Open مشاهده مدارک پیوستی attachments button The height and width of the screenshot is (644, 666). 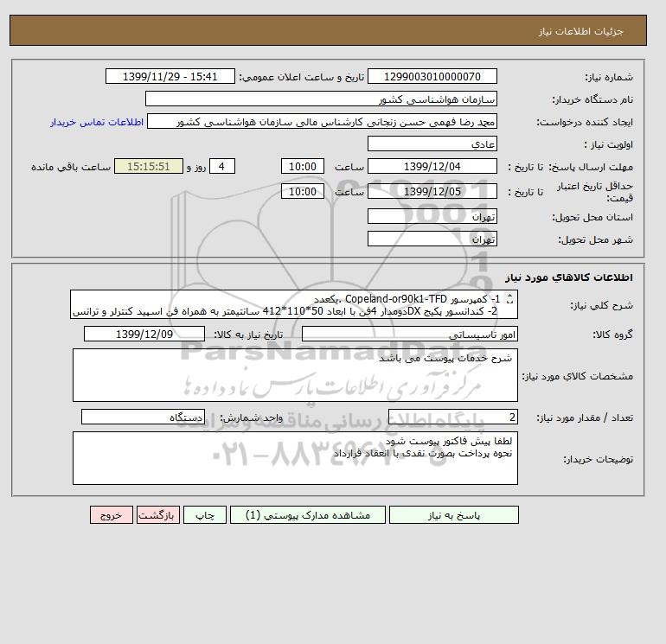pyautogui.click(x=308, y=515)
